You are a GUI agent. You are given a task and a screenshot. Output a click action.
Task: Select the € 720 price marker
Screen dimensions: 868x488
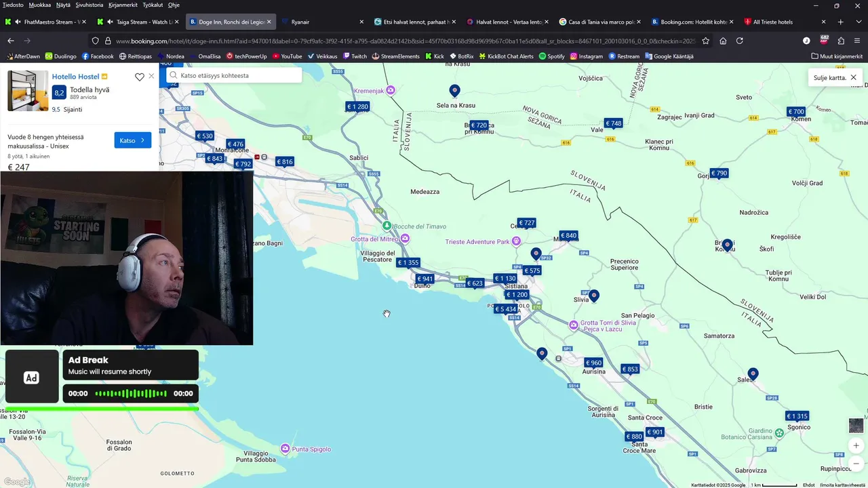click(x=479, y=125)
